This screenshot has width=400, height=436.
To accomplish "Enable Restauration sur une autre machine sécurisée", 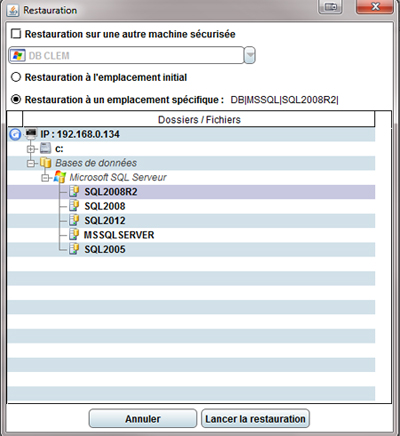I will coord(16,34).
